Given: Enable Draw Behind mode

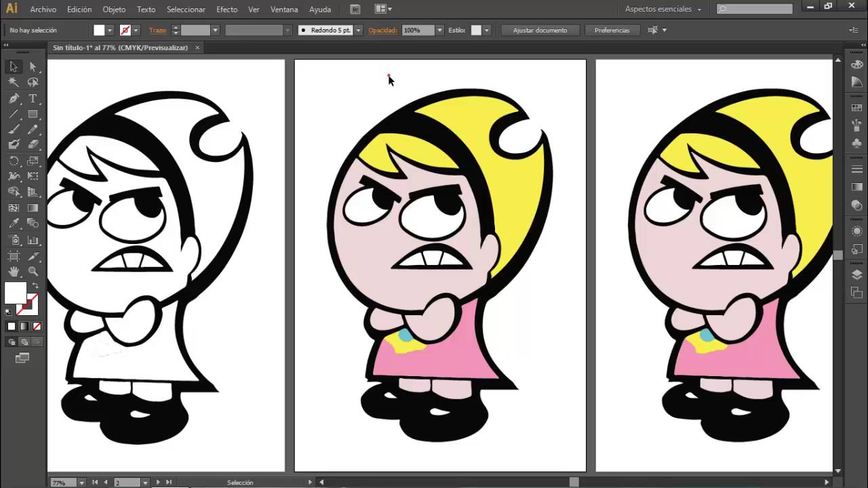Looking at the screenshot, I should click(x=24, y=342).
